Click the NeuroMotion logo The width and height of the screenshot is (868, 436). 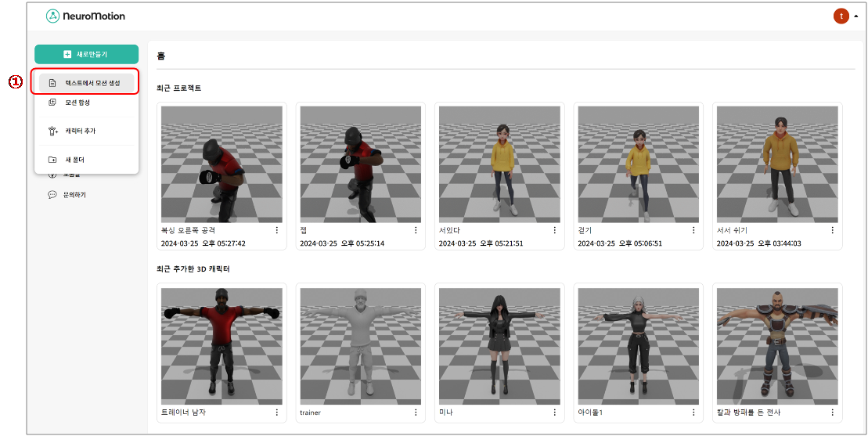click(86, 16)
